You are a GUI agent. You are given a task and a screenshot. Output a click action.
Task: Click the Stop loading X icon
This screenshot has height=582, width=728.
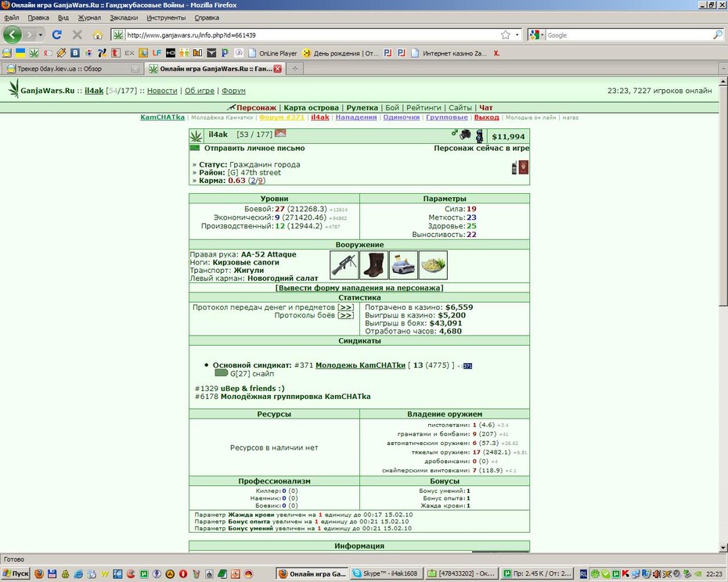(x=77, y=34)
